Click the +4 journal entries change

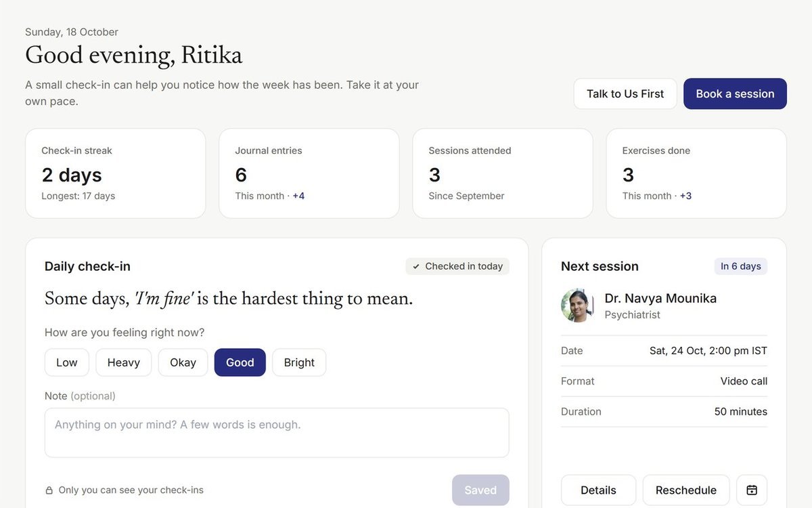pyautogui.click(x=298, y=196)
